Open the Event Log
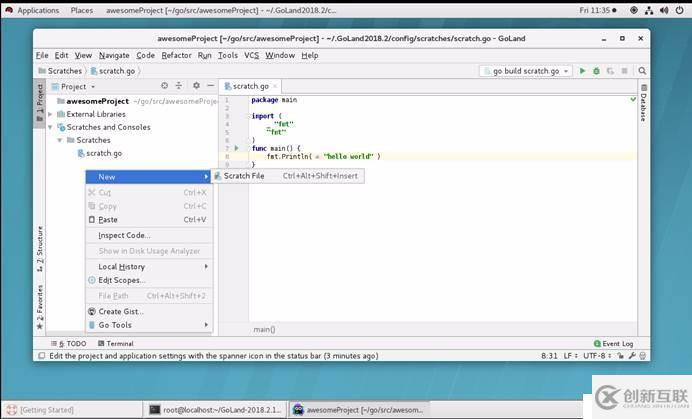Image resolution: width=692 pixels, height=419 pixels. 613,344
